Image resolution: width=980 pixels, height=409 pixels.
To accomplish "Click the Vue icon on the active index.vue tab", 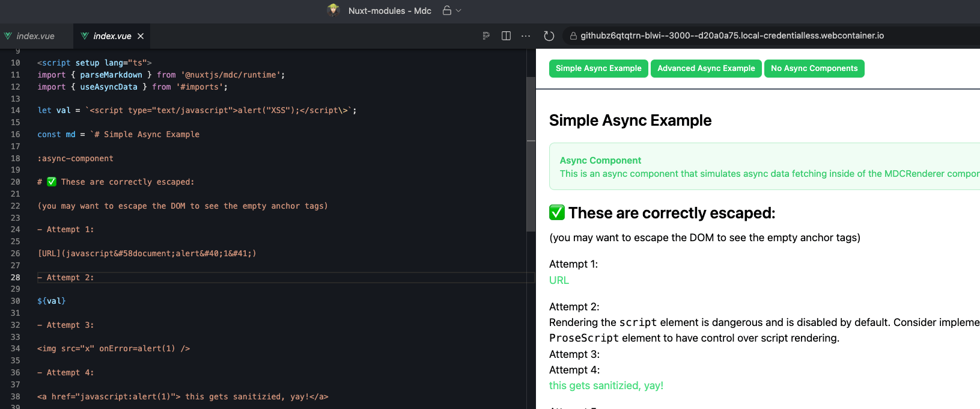I will click(x=85, y=36).
